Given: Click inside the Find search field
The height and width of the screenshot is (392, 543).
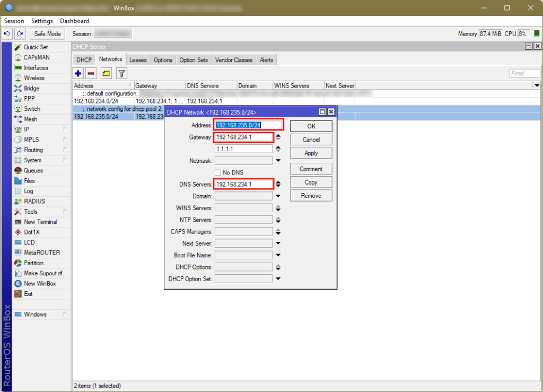Looking at the screenshot, I should point(524,73).
